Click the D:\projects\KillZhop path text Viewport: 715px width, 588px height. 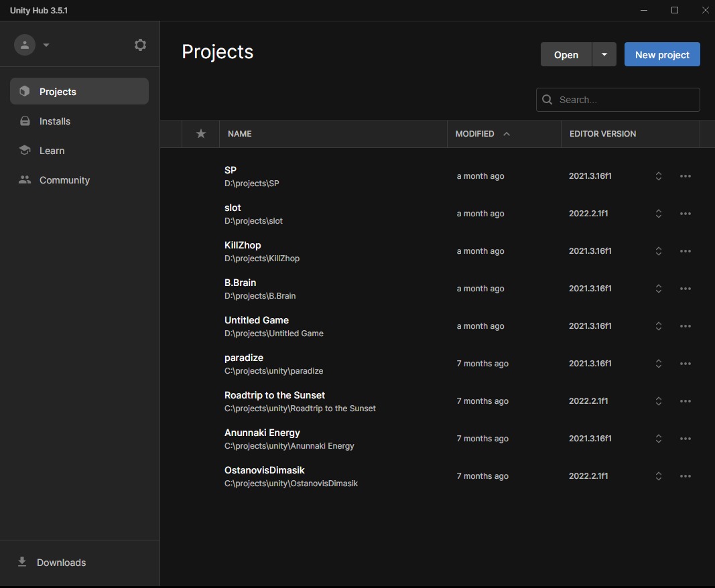[x=262, y=259]
